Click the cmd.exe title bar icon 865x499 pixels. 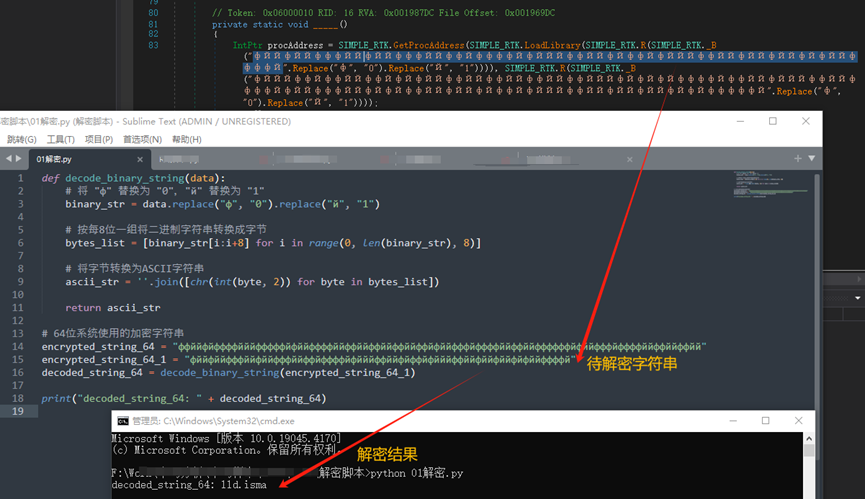coord(122,421)
